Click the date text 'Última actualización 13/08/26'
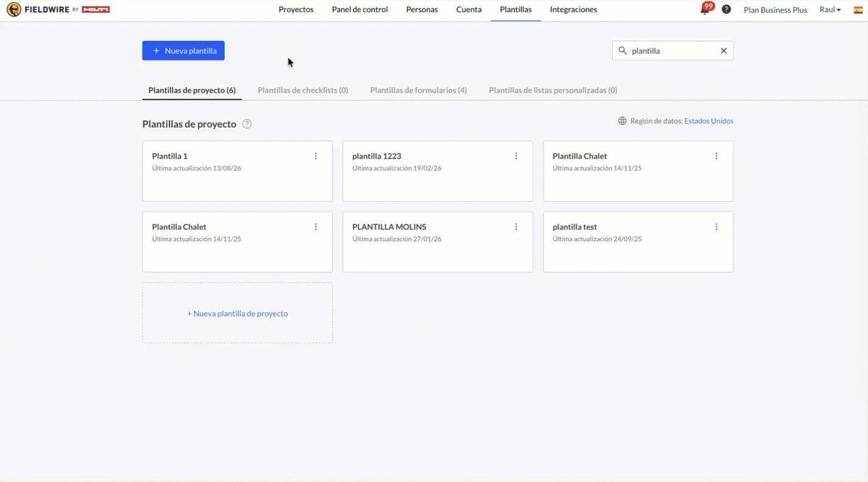The width and height of the screenshot is (868, 482). tap(197, 168)
